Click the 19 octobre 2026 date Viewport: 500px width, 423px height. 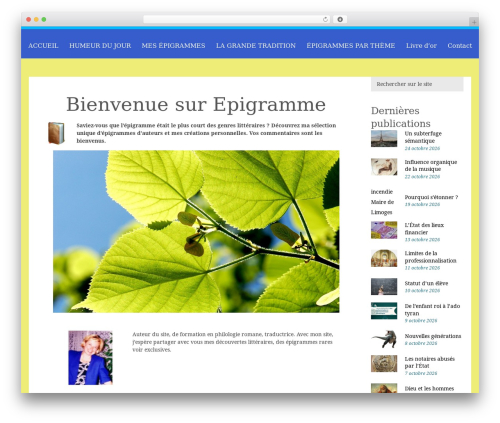[422, 204]
